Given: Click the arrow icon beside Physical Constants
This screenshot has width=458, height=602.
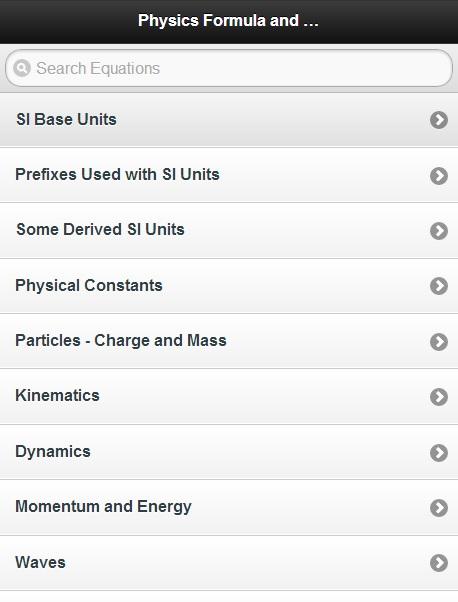Looking at the screenshot, I should 439,286.
